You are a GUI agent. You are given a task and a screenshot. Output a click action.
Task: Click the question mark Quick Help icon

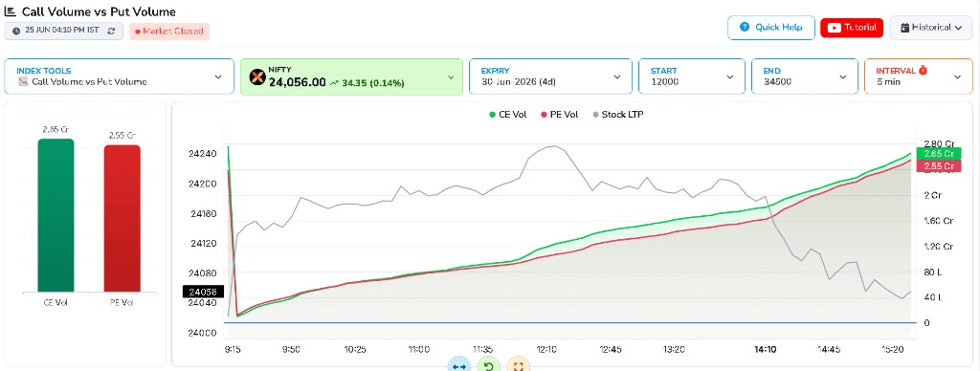[x=745, y=27]
